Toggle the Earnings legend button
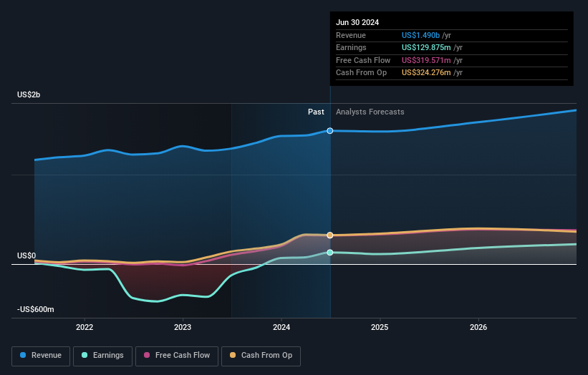 (102, 356)
